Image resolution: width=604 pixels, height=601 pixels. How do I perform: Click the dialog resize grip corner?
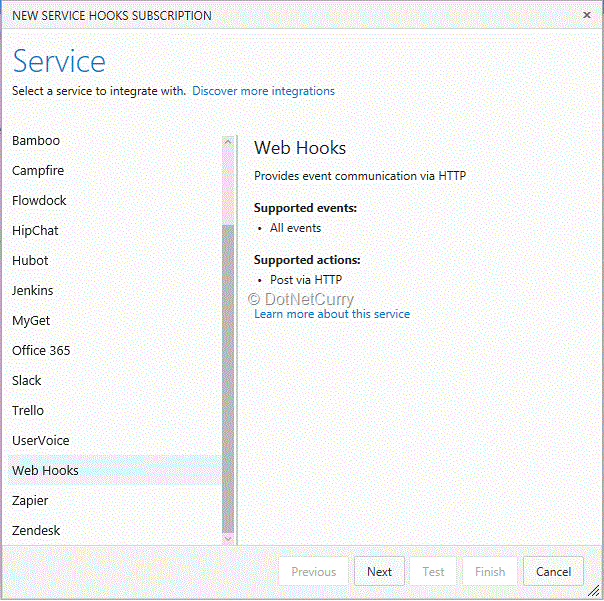[x=594, y=592]
